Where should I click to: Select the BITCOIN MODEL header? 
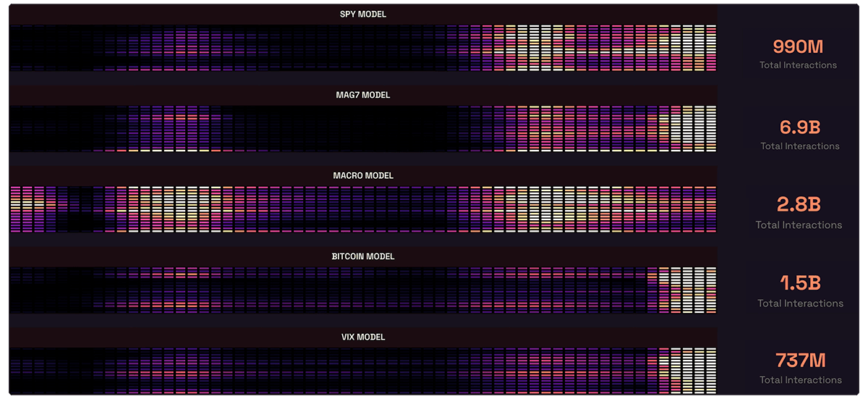[363, 256]
